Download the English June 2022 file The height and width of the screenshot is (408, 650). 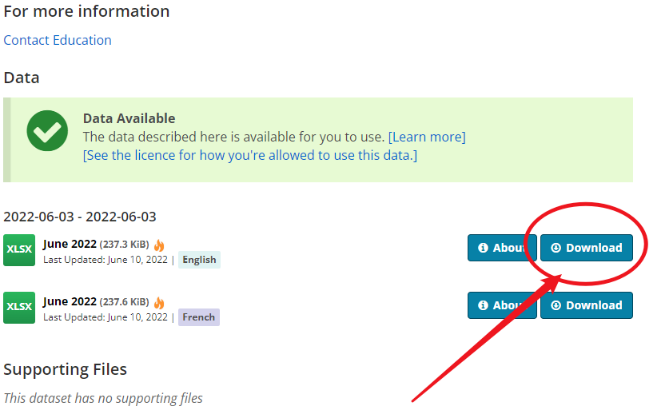[586, 248]
